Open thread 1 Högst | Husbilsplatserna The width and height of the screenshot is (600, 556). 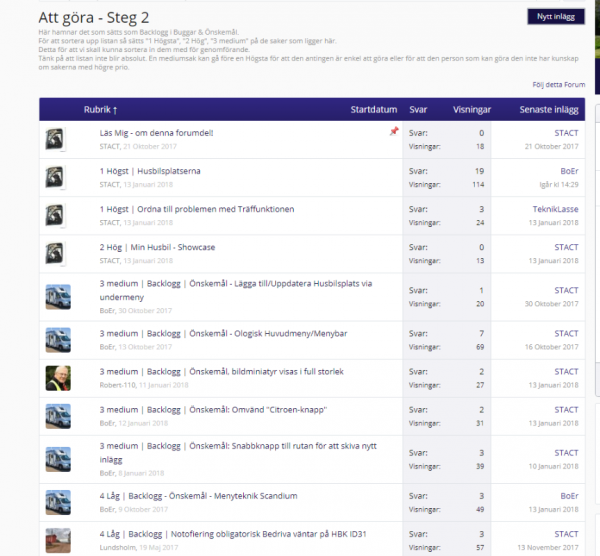[x=150, y=171]
